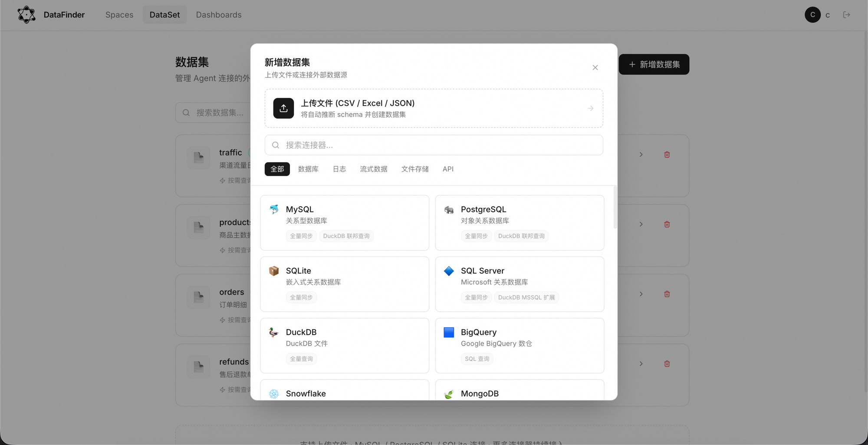The width and height of the screenshot is (868, 445).
Task: Open the Dashboards nav item
Action: pyautogui.click(x=219, y=15)
